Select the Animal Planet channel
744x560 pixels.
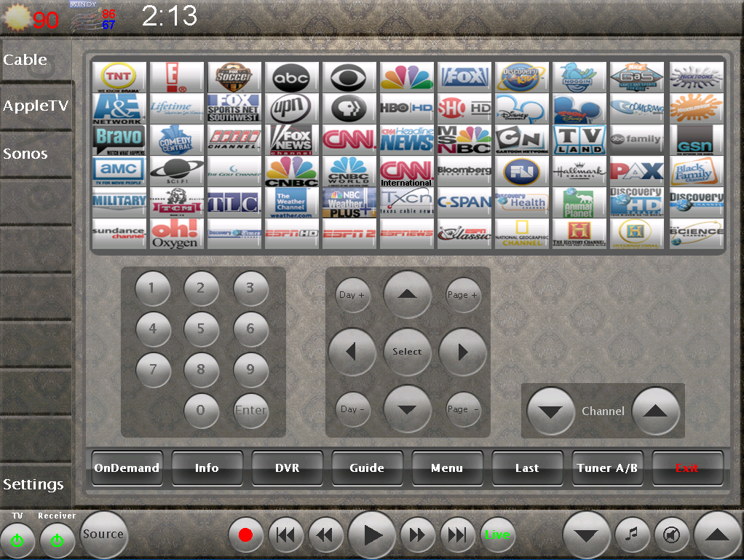pos(579,202)
